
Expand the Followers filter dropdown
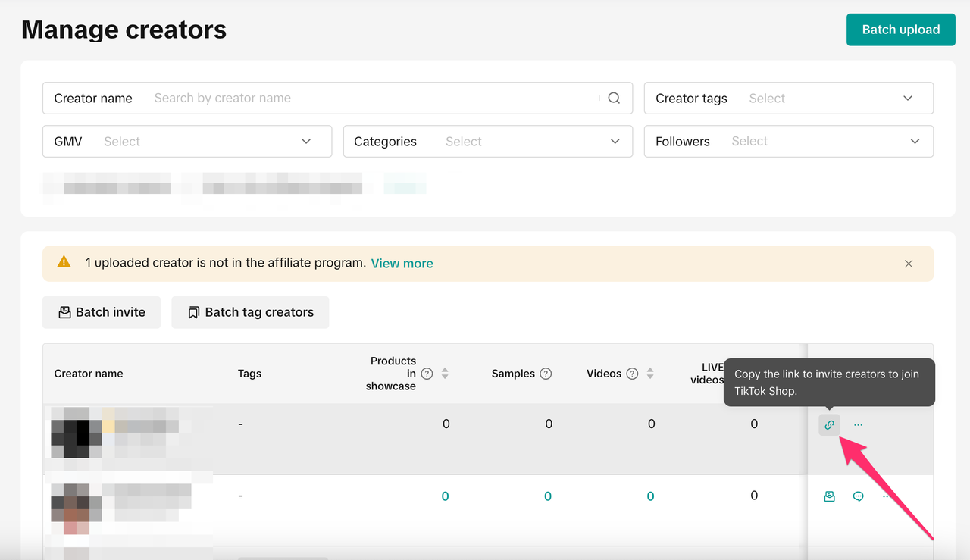coord(788,142)
